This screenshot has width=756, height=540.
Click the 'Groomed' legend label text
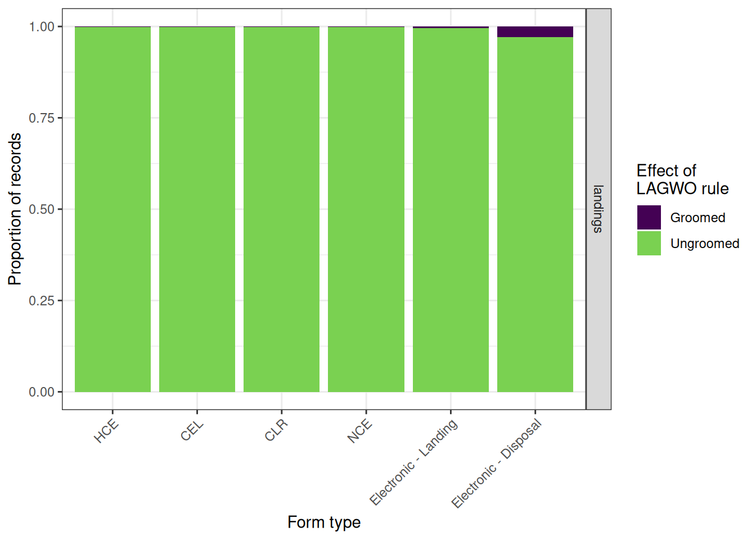point(697,218)
